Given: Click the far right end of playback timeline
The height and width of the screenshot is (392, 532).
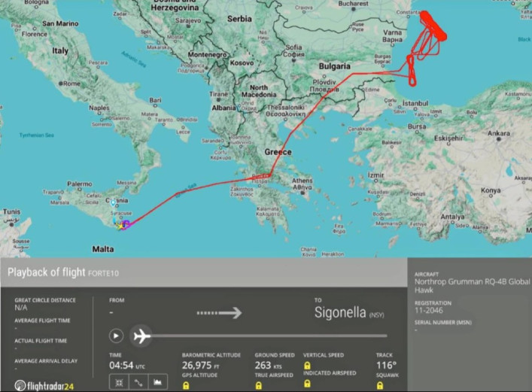Looking at the screenshot, I should (x=386, y=336).
